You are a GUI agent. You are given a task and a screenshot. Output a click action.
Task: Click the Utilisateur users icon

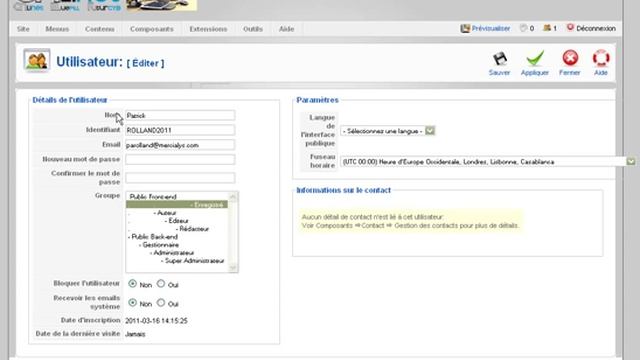tap(37, 60)
